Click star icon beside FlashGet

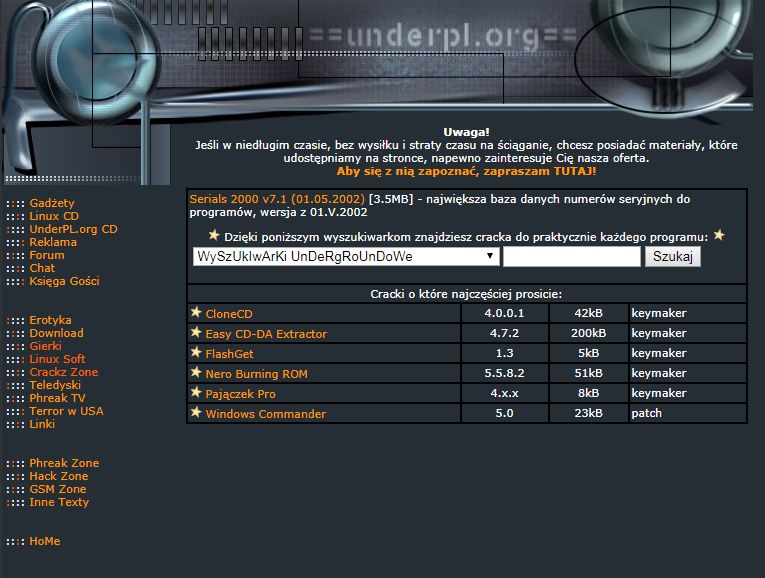pos(196,352)
